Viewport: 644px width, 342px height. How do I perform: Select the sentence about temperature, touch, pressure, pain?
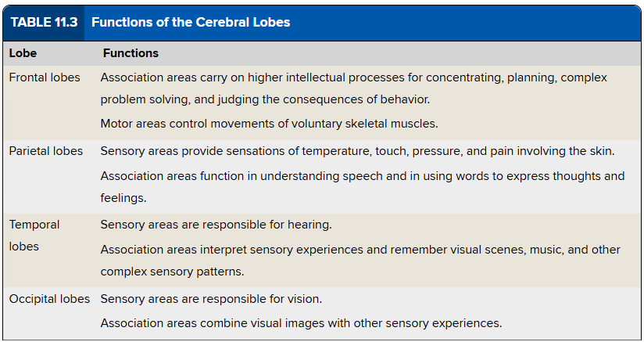[x=358, y=150]
